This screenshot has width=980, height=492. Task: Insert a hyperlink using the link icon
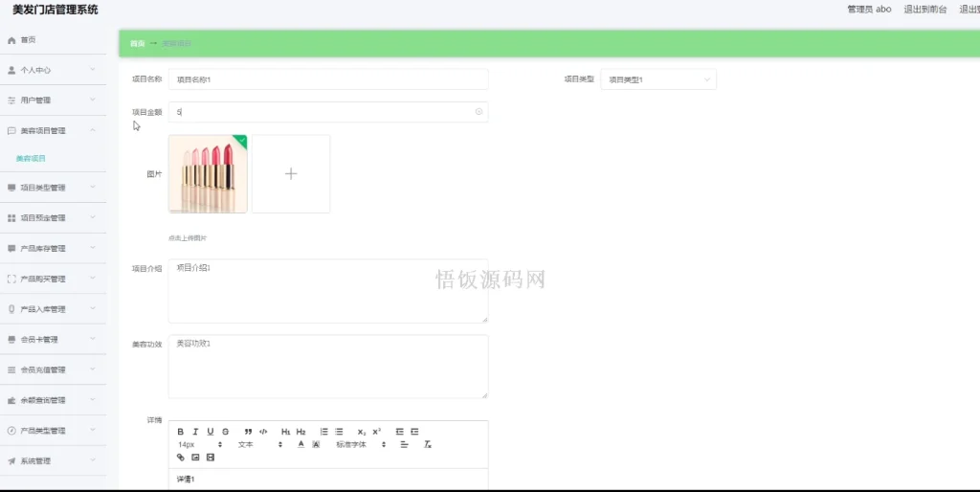click(x=180, y=458)
